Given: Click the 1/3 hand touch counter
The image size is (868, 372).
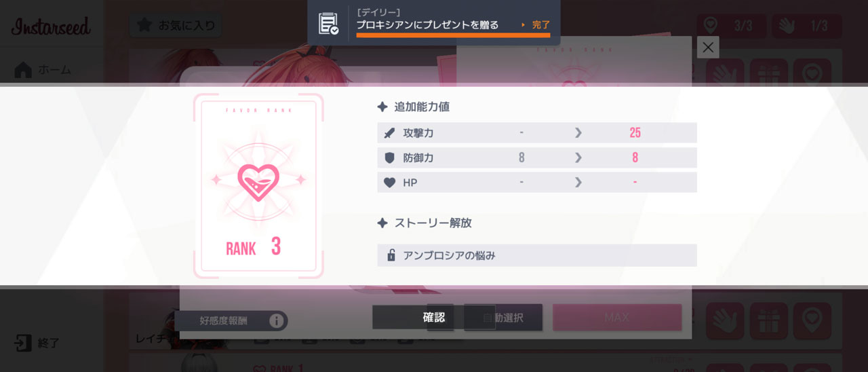Looking at the screenshot, I should click(x=807, y=26).
